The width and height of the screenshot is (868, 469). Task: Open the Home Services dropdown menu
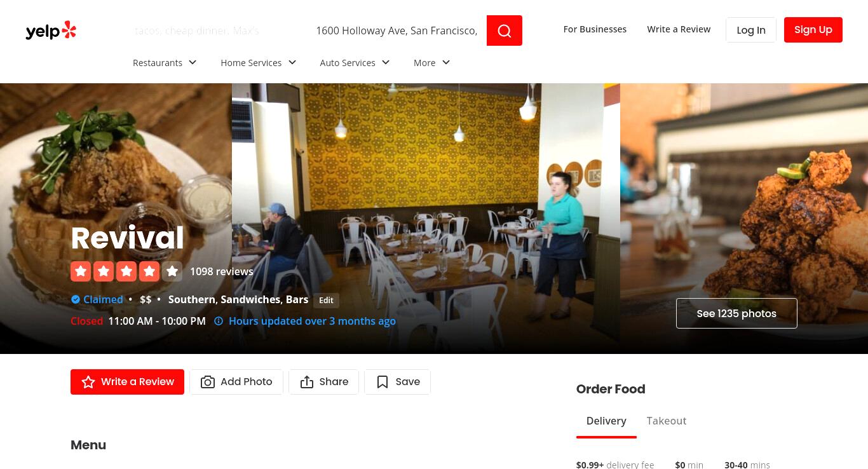click(259, 62)
